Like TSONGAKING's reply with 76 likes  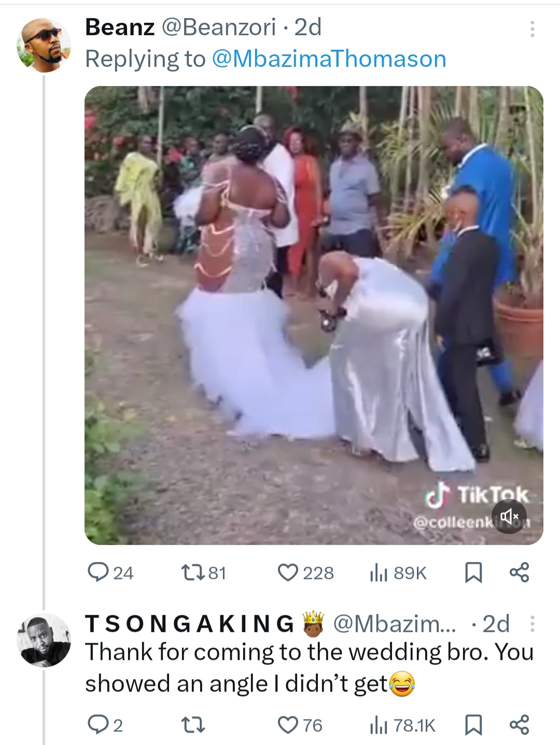(288, 725)
